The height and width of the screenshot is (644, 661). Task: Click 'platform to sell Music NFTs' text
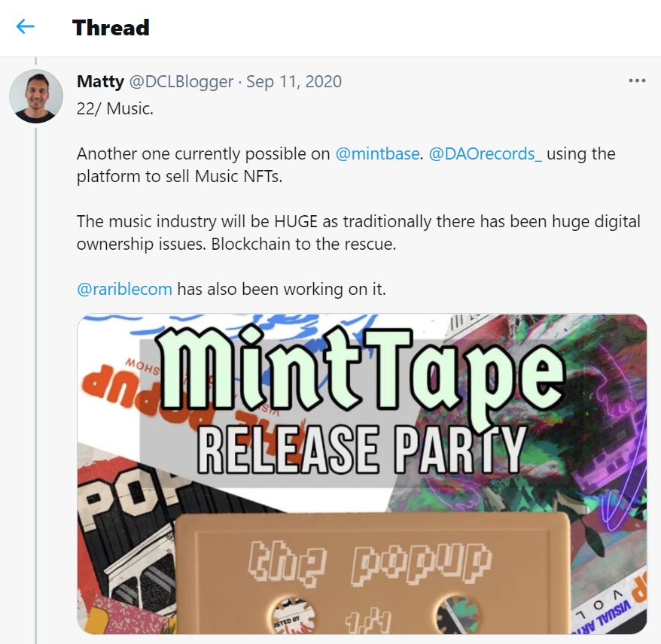click(x=179, y=177)
